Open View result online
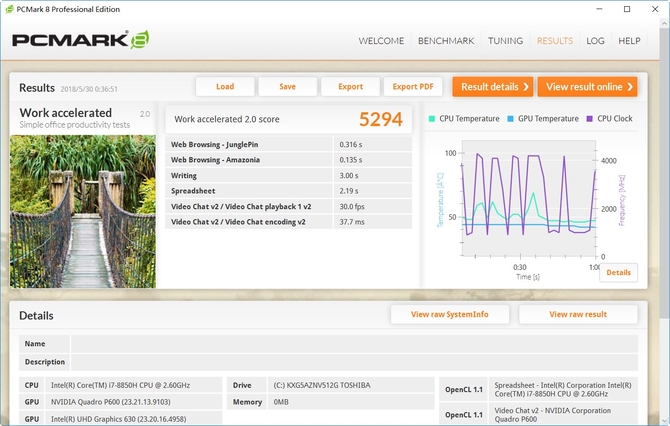This screenshot has width=670, height=426. (x=587, y=87)
